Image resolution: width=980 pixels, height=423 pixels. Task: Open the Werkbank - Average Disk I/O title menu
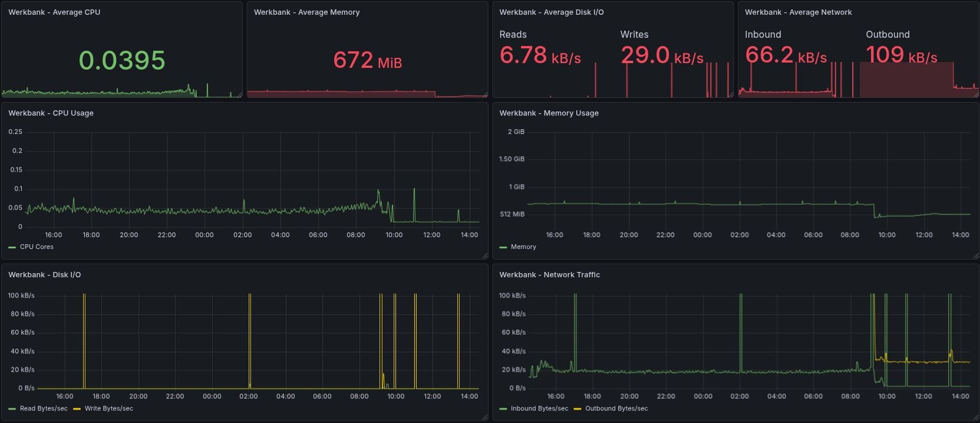(551, 12)
